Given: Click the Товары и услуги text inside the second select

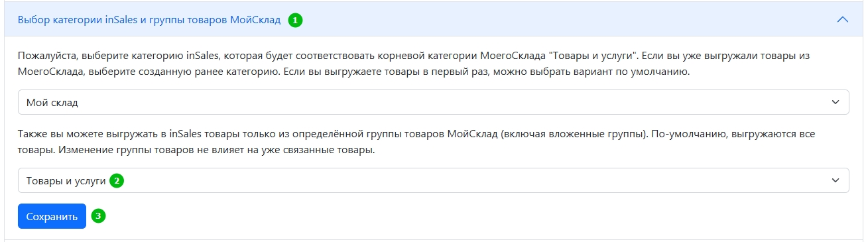Looking at the screenshot, I should pos(66,180).
